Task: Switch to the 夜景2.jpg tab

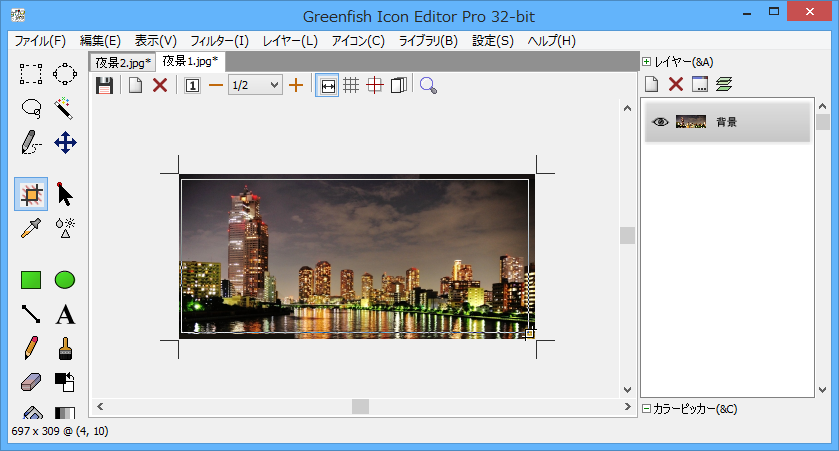Action: (x=122, y=62)
